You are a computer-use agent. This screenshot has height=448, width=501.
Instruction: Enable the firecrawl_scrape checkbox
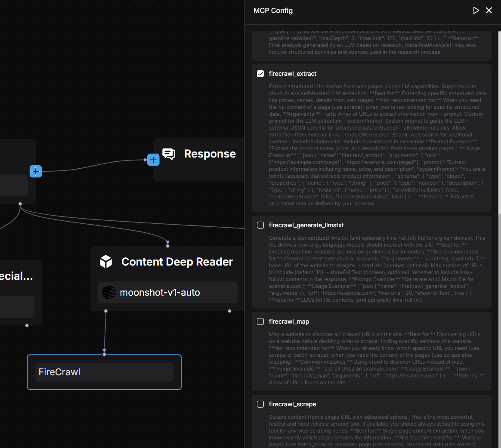[260, 404]
